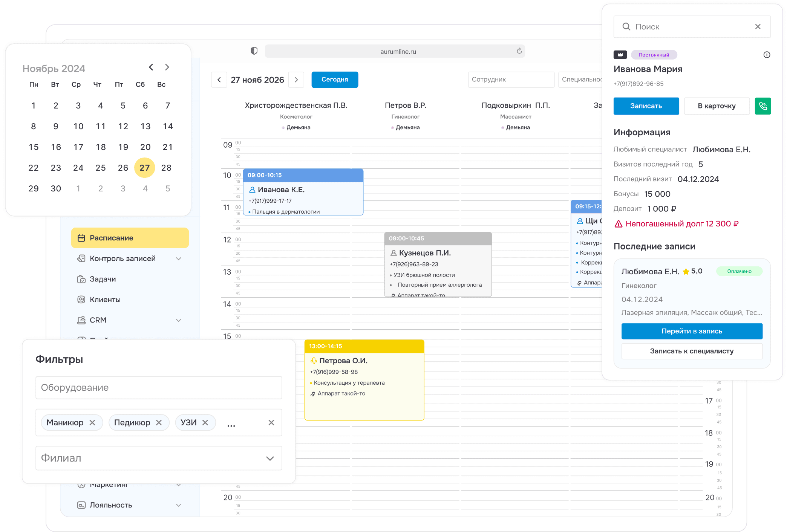The image size is (787, 532).
Task: Click the browser reload icon
Action: [x=519, y=51]
